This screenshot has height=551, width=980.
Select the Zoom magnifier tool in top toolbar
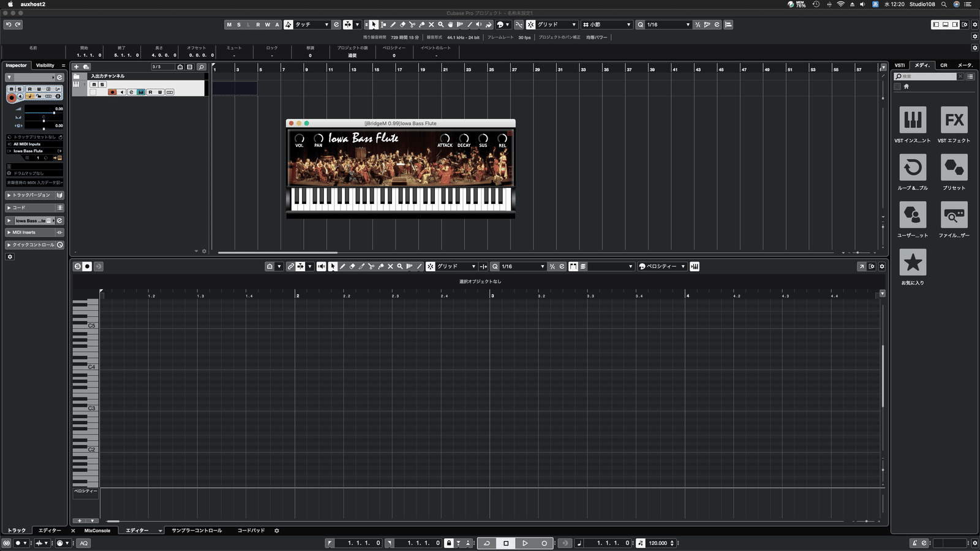pyautogui.click(x=440, y=24)
